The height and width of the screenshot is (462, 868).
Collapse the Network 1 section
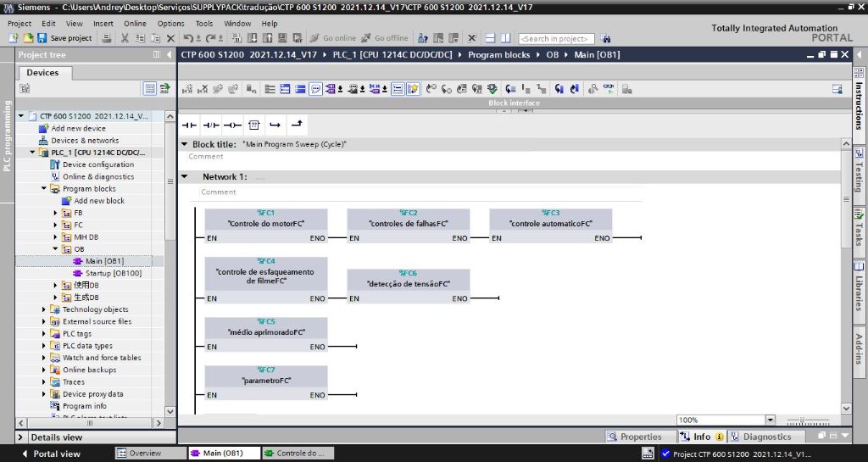(x=185, y=176)
